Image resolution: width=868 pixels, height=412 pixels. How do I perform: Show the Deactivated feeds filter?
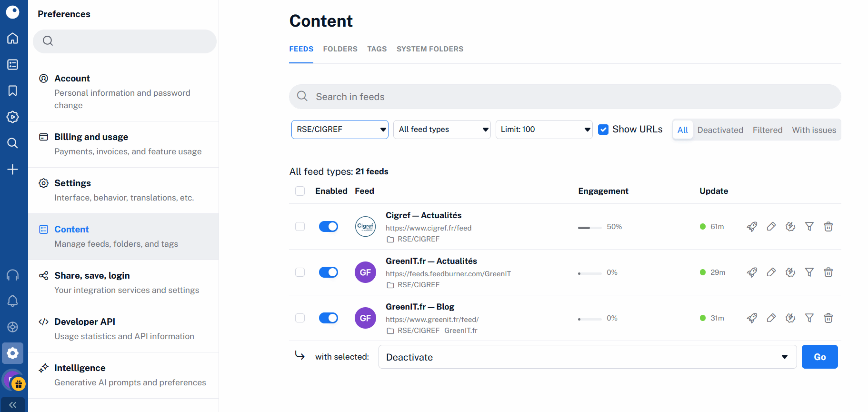click(x=720, y=130)
